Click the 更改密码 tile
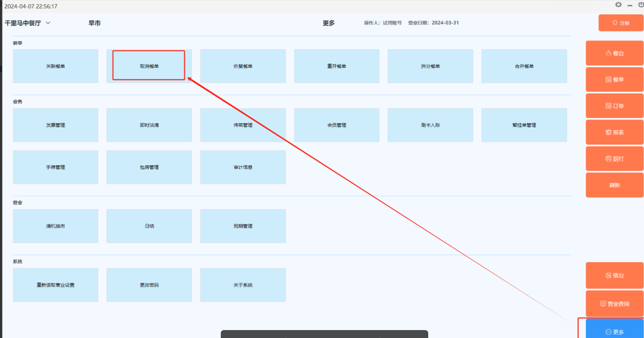The image size is (644, 338). coord(149,285)
